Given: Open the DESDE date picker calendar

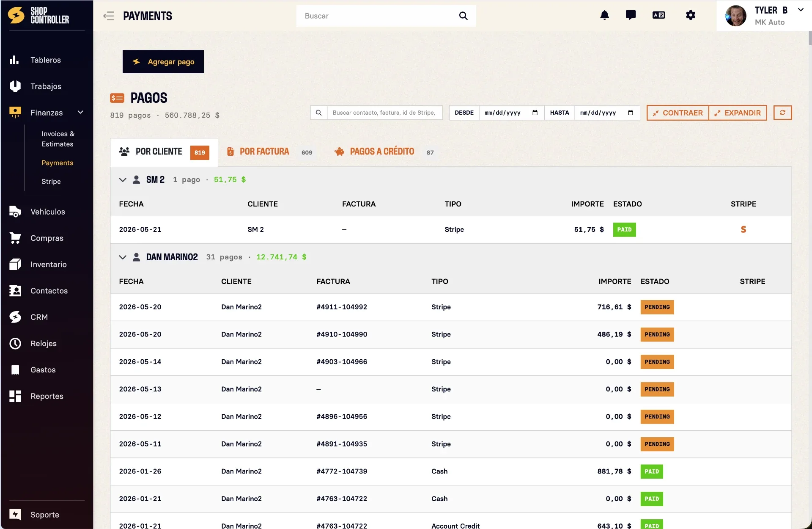Looking at the screenshot, I should (535, 113).
